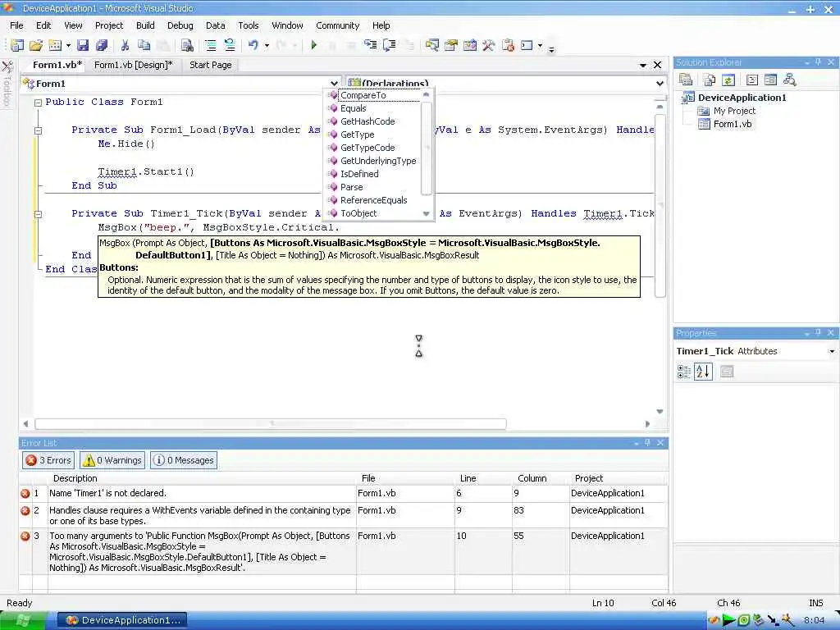Screen dimensions: 840x630
Task: Open the Build menu
Action: 145,25
